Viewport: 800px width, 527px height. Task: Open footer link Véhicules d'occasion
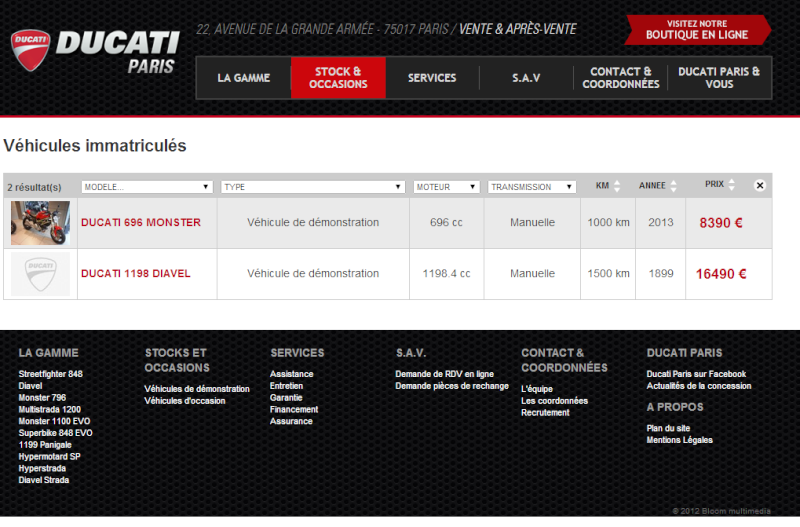[185, 400]
